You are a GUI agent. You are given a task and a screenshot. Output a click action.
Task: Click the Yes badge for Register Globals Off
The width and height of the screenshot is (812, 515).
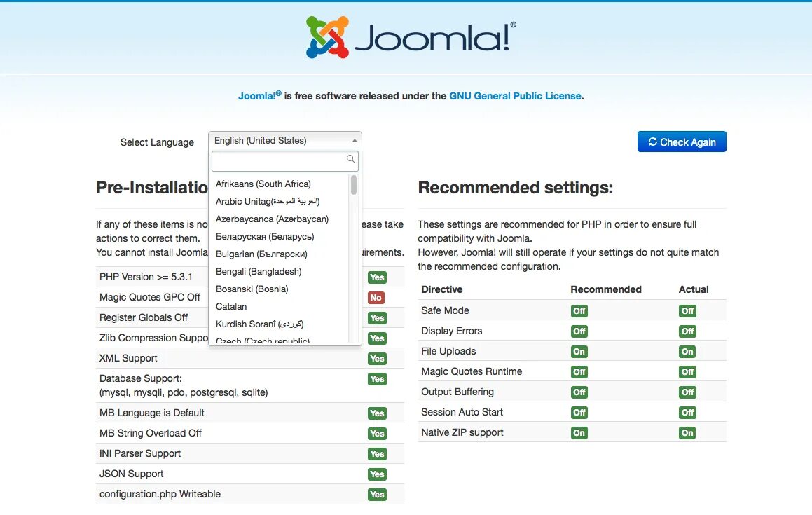(x=377, y=318)
